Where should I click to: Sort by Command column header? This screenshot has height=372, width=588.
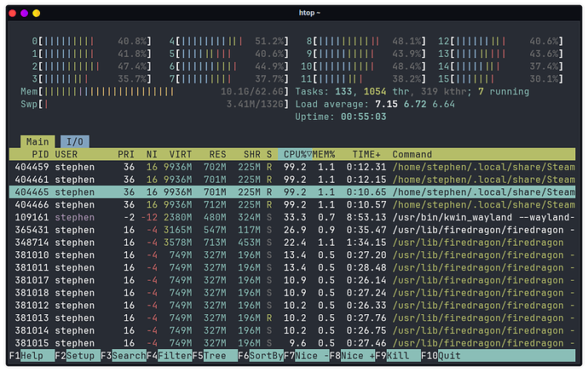click(412, 154)
